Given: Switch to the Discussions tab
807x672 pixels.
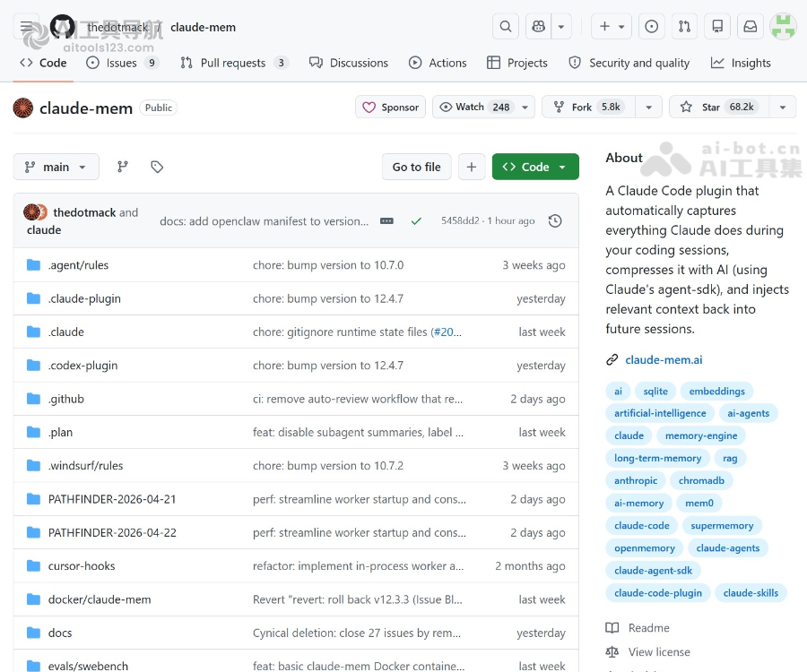Looking at the screenshot, I should [349, 63].
